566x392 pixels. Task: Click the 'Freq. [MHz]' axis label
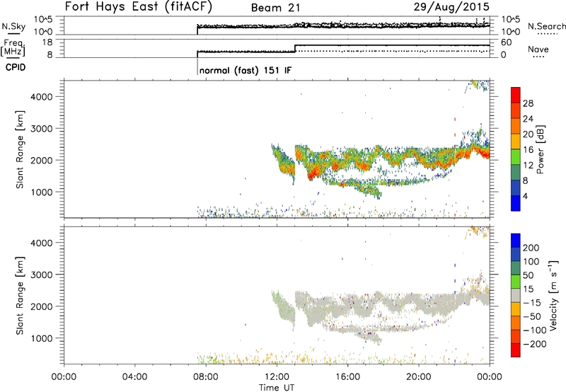13,47
